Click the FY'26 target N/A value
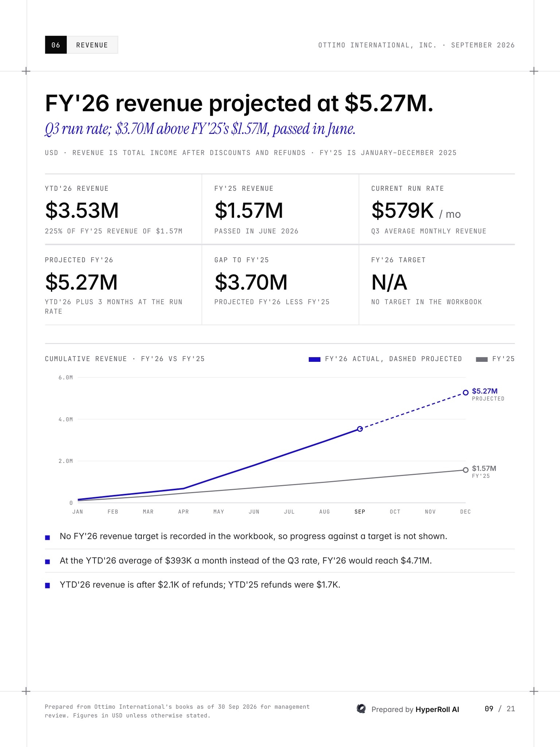560x747 pixels. pyautogui.click(x=389, y=282)
